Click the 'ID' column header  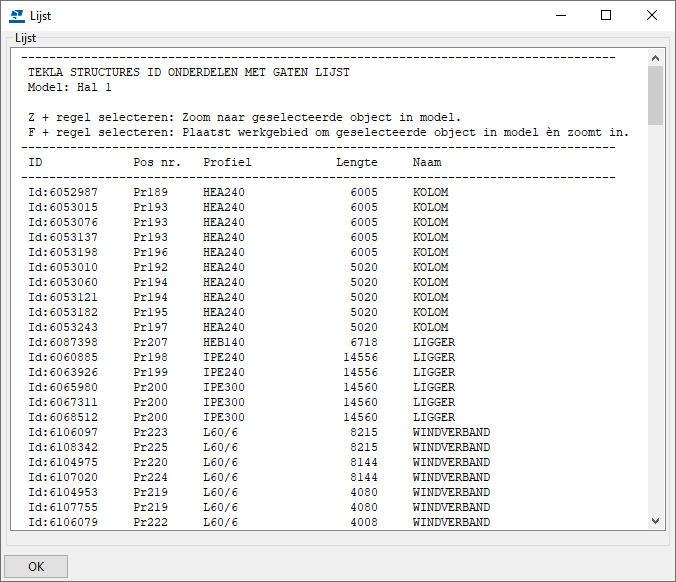[35, 163]
